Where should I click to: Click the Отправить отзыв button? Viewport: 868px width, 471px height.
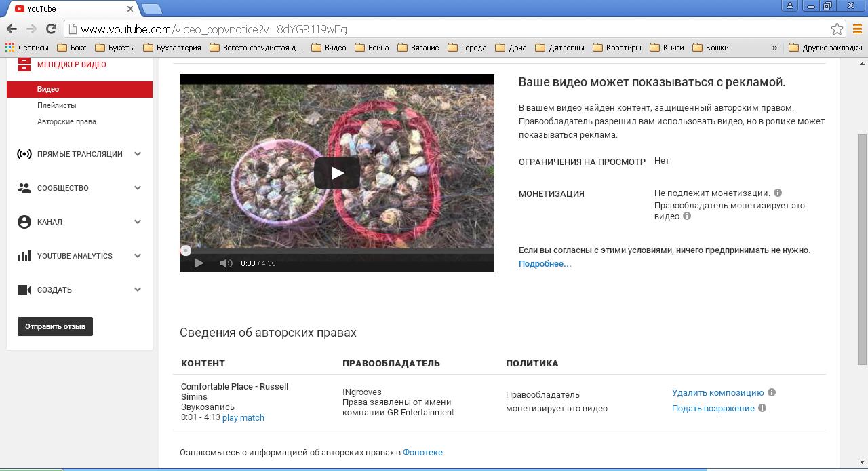click(55, 326)
